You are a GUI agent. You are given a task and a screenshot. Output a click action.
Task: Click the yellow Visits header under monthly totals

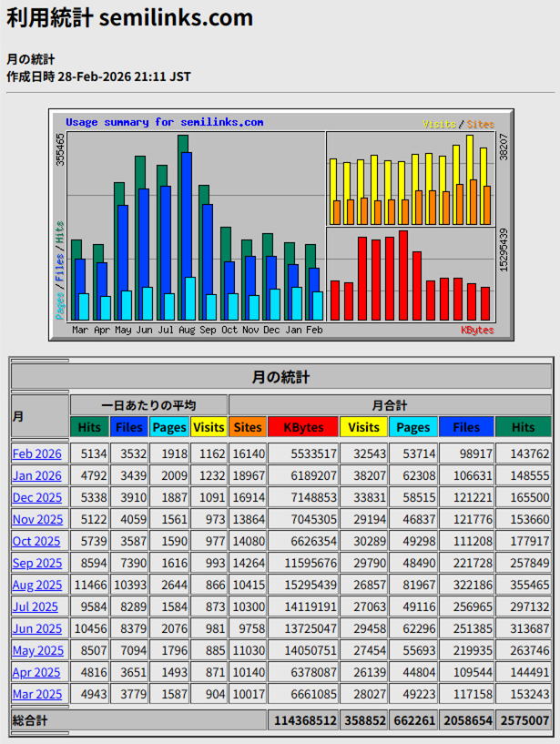(363, 427)
